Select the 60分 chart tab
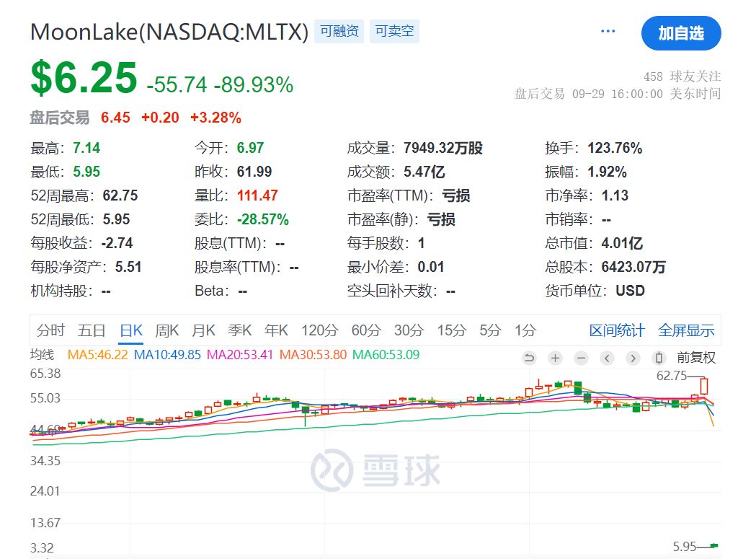Screen dimensions: 756x559 click(366, 330)
